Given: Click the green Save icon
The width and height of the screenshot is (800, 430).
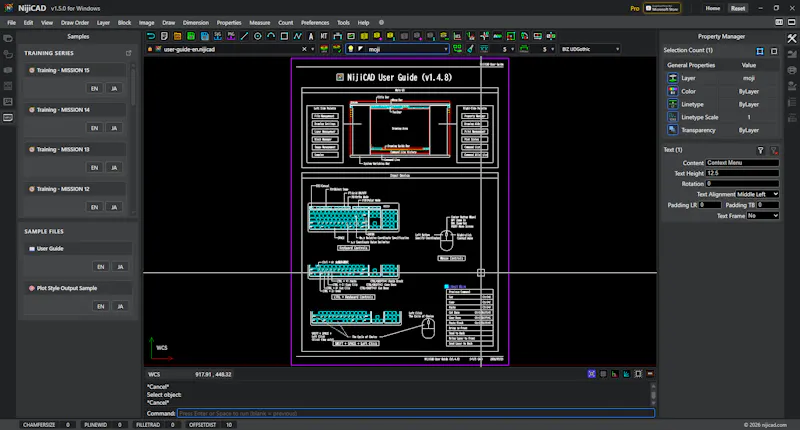Looking at the screenshot, I should [191, 36].
